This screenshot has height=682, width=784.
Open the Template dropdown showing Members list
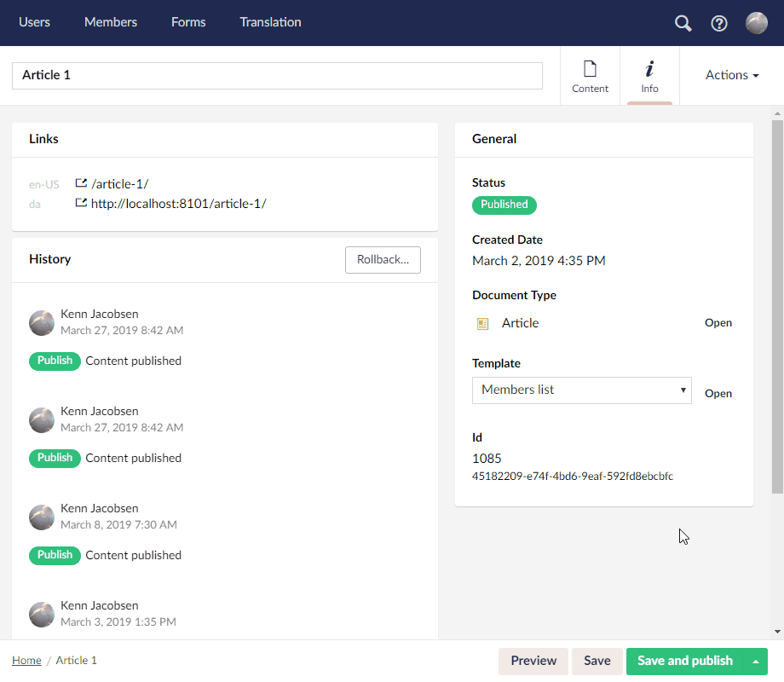point(581,390)
